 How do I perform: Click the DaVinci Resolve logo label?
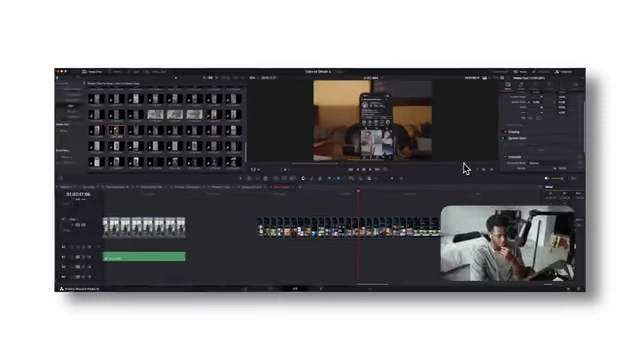pos(80,289)
